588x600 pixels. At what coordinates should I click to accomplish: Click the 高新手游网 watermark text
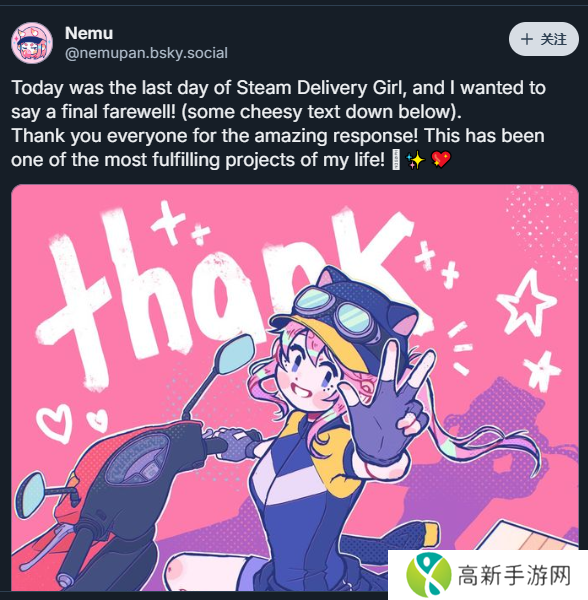[514, 576]
